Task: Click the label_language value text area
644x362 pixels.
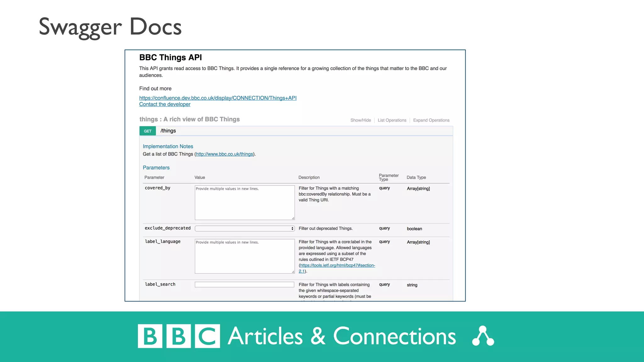Action: point(245,256)
